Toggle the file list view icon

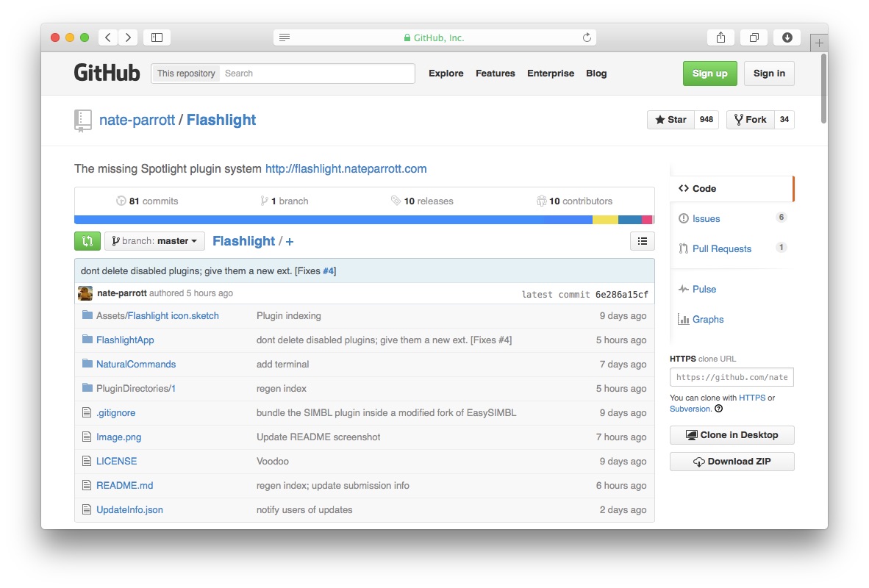coord(643,241)
